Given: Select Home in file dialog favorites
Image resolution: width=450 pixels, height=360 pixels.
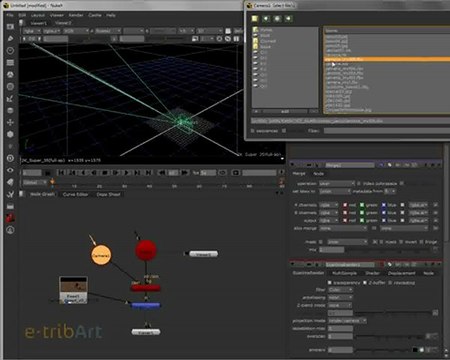Looking at the screenshot, I should pos(266,30).
